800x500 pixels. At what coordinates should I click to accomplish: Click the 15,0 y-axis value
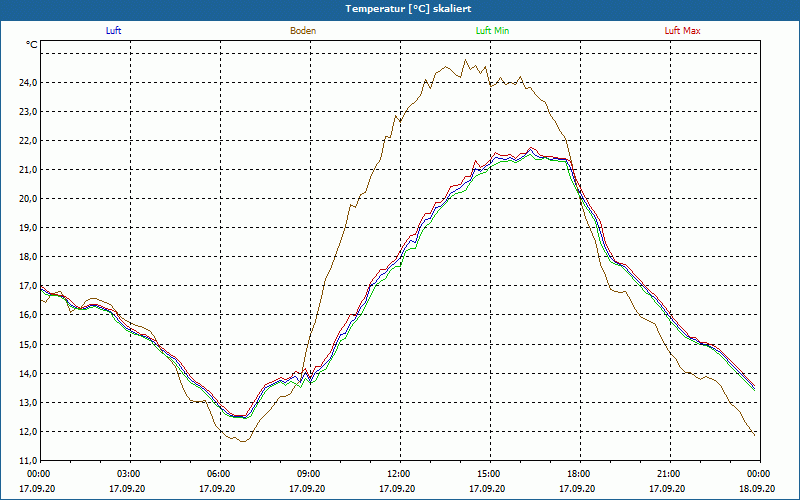point(29,345)
